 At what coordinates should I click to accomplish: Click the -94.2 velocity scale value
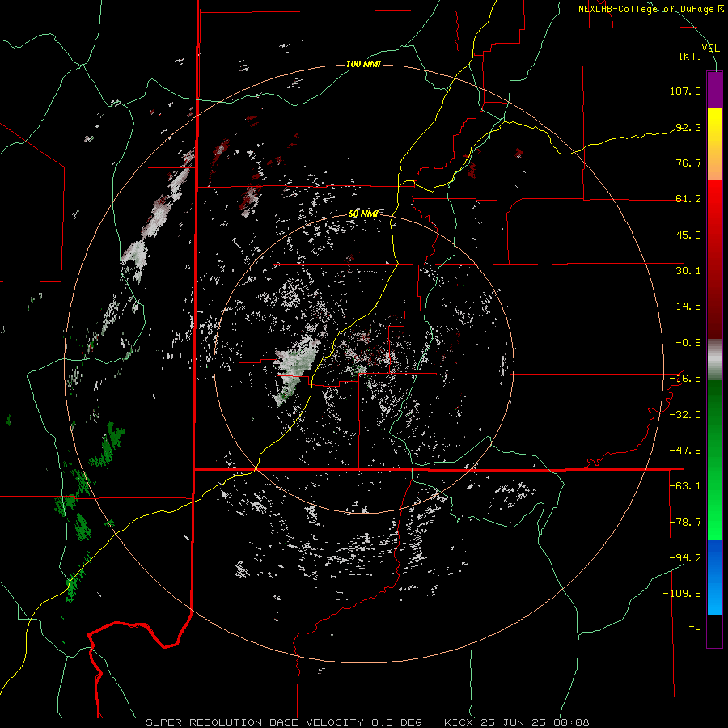coord(685,558)
